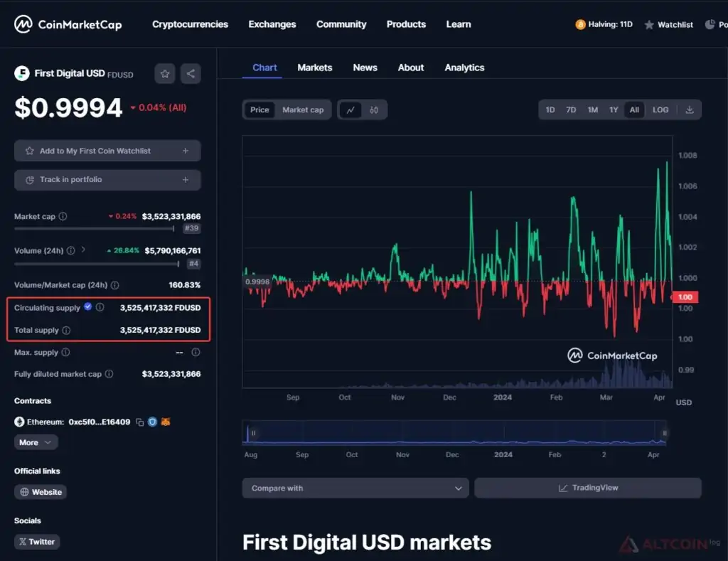Click the download chart data icon

[690, 110]
